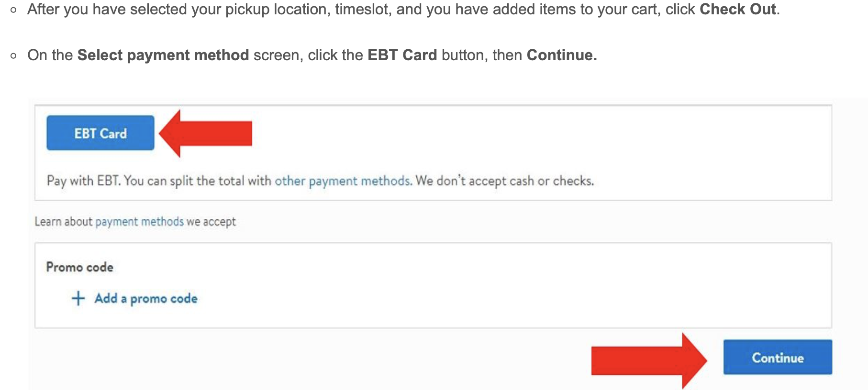Image resolution: width=868 pixels, height=390 pixels.
Task: Click bold 'Continue.' text in instruction sentence
Action: [561, 55]
